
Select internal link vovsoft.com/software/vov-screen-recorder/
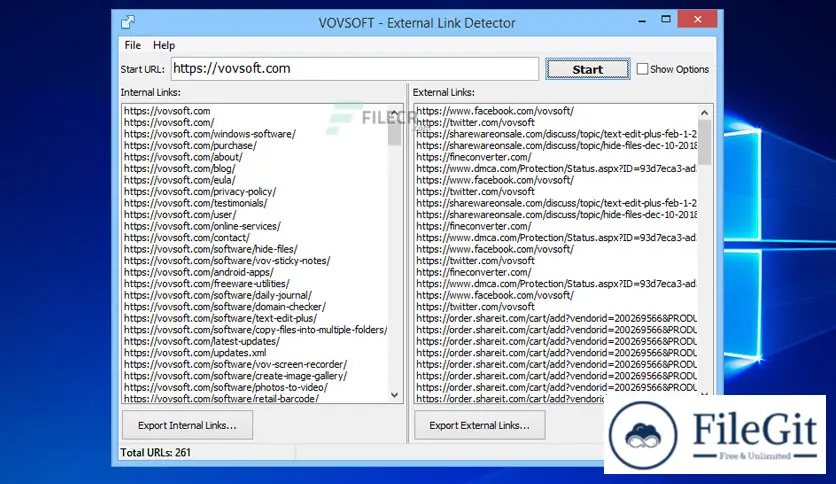tap(235, 365)
